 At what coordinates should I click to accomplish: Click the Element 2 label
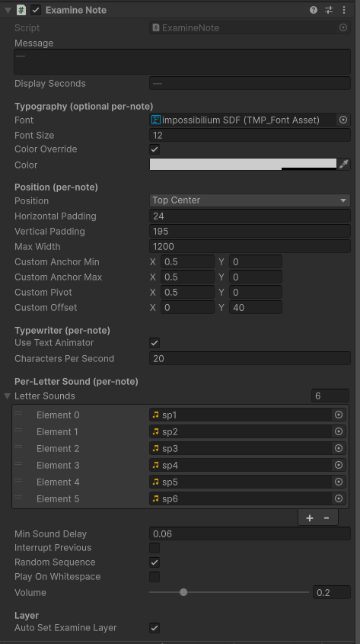58,448
